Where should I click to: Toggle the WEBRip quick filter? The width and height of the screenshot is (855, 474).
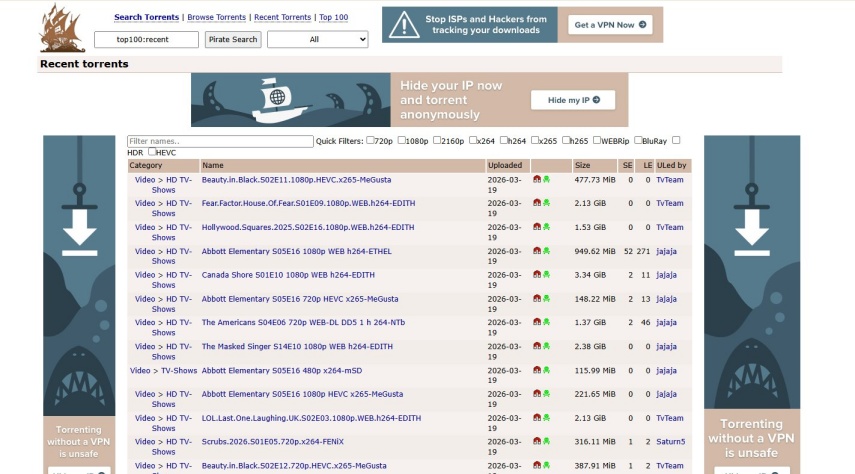point(597,140)
